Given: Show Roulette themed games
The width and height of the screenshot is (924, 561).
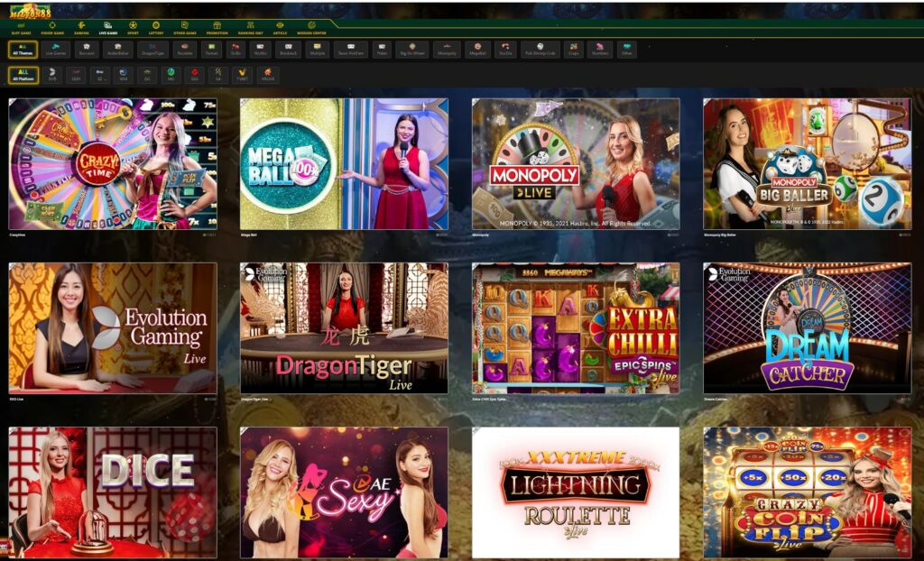Looking at the screenshot, I should tap(185, 51).
